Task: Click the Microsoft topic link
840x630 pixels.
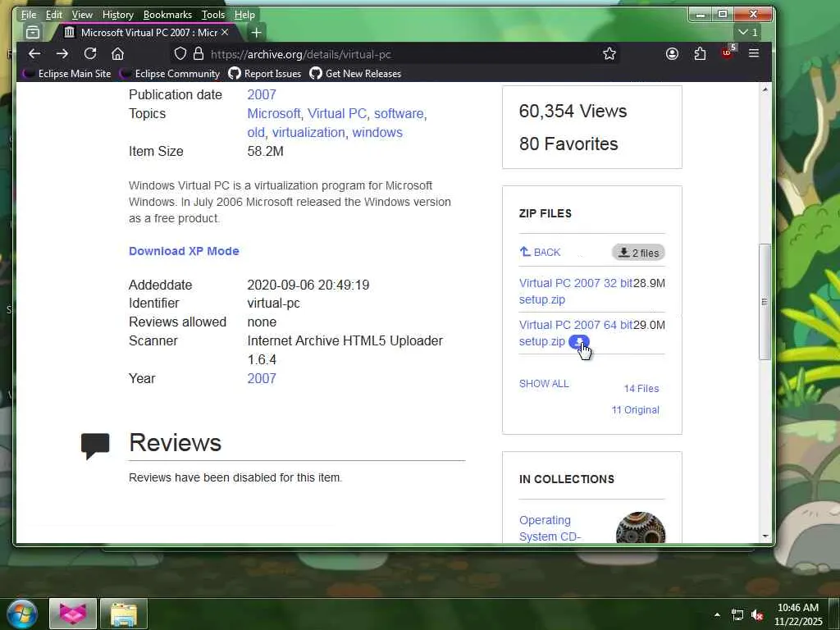Action: 274,113
